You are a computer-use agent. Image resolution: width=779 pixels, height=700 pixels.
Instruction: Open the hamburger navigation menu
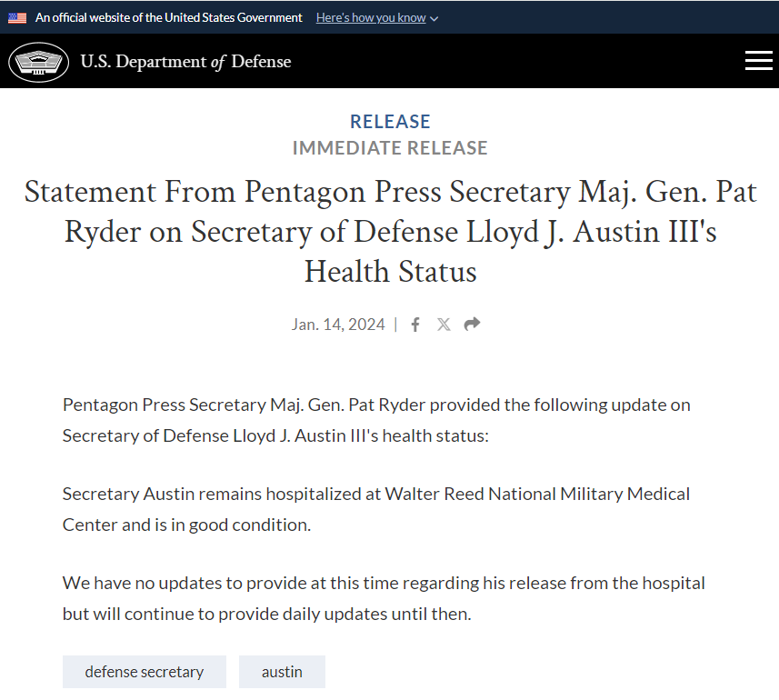point(758,61)
